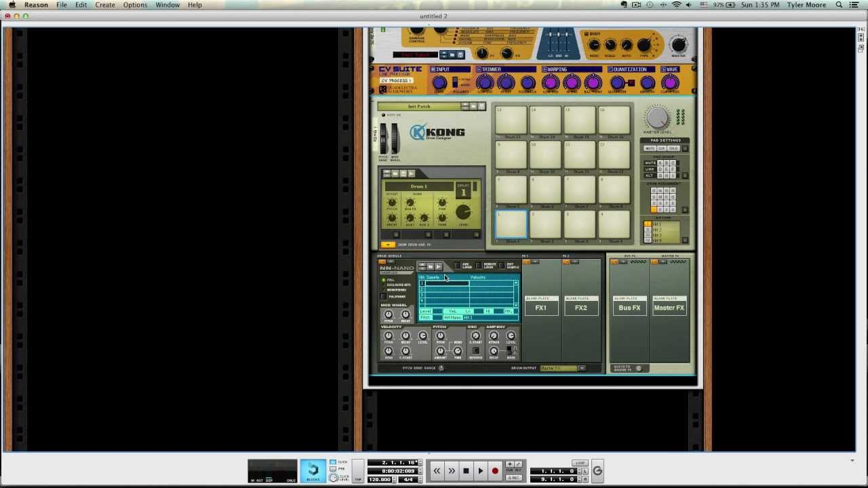Click the red Record button

[495, 470]
